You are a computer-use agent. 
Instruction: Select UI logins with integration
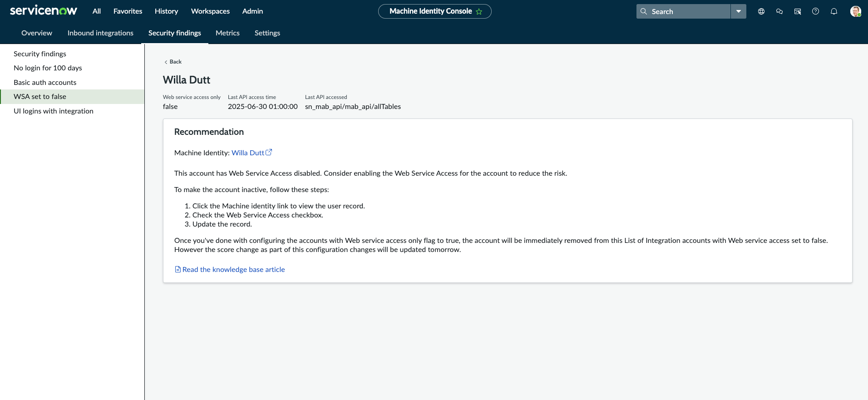[x=72, y=111]
